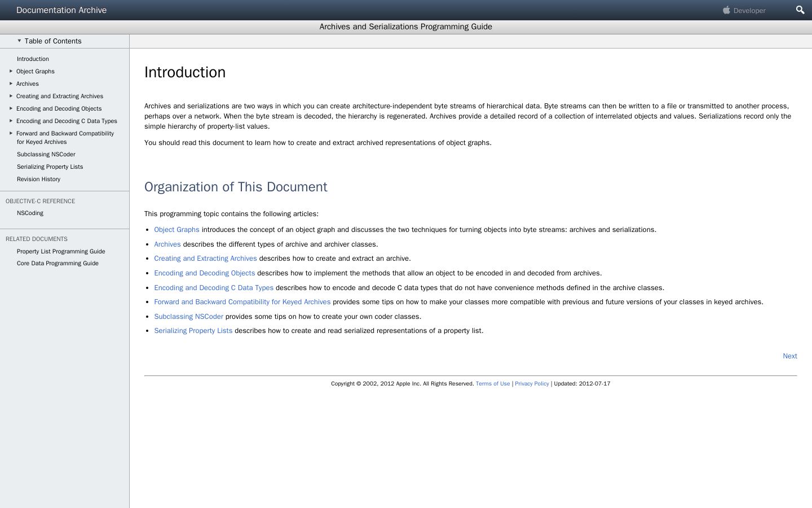This screenshot has height=508, width=812.
Task: Expand Creating and Extracting Archives triangle
Action: tap(11, 96)
